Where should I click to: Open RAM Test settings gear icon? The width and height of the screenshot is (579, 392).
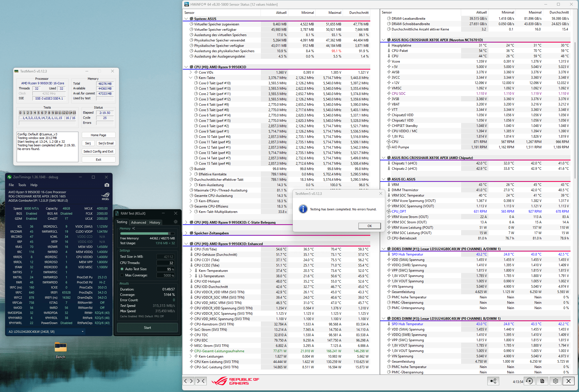[x=176, y=222]
